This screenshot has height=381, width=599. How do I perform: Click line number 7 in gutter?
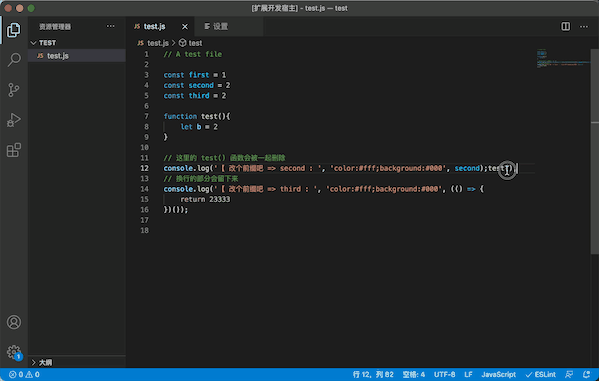coord(146,116)
